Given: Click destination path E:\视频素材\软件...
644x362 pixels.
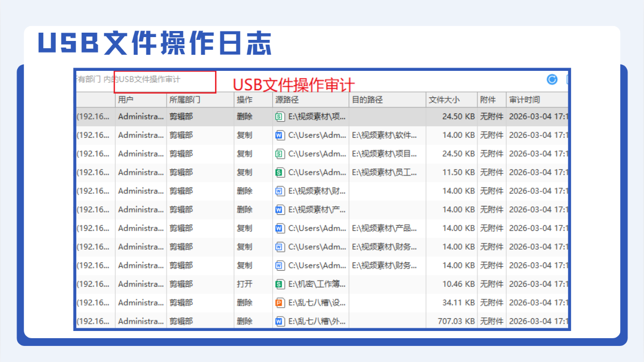Looking at the screenshot, I should tap(384, 135).
